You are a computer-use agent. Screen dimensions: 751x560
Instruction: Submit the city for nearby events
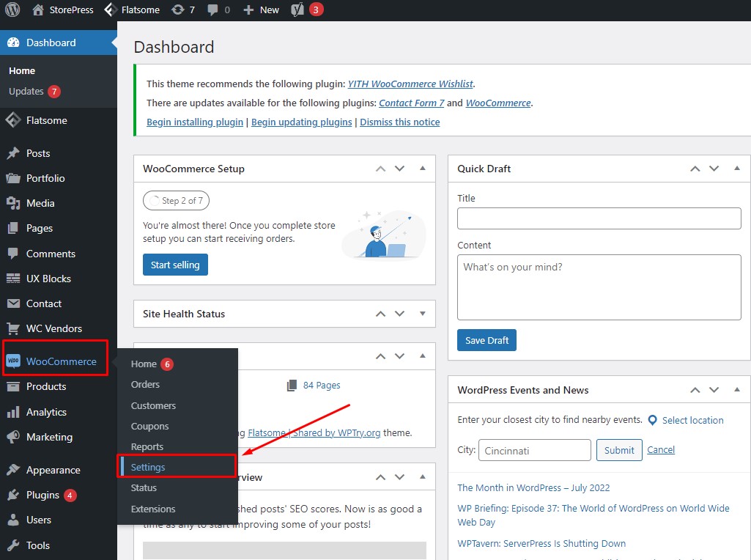pos(619,450)
